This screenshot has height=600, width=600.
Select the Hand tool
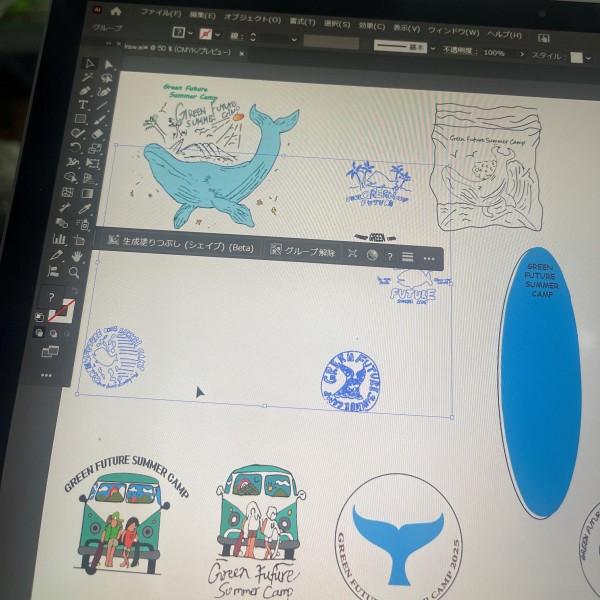click(x=77, y=256)
